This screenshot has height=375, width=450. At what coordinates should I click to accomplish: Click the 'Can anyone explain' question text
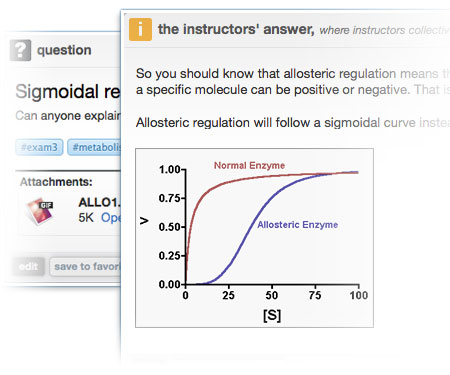point(68,116)
